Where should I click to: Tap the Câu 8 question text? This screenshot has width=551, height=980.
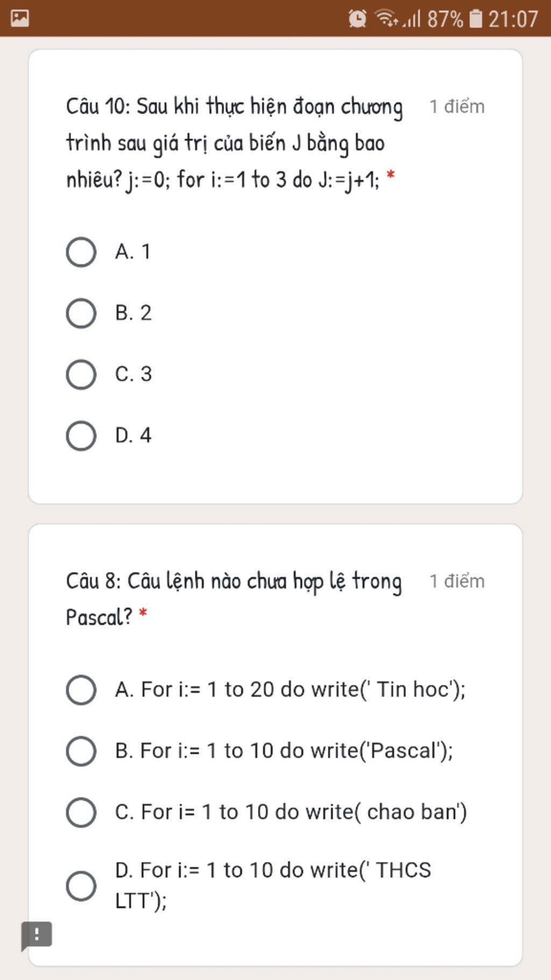234,599
